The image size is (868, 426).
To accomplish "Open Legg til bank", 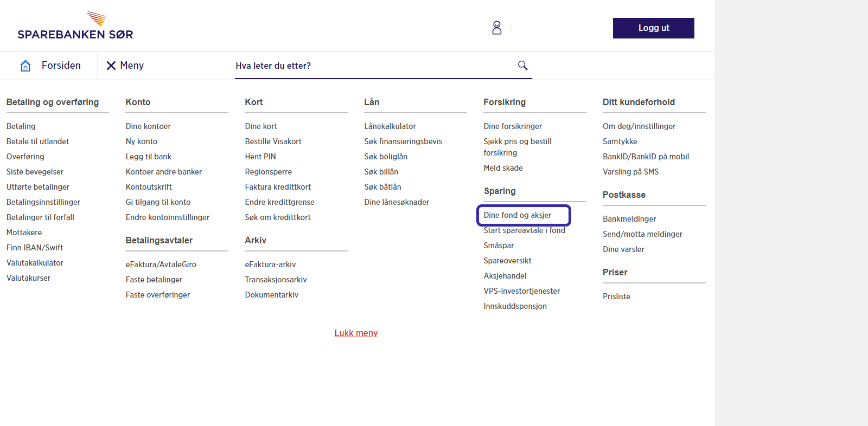I will (x=149, y=157).
